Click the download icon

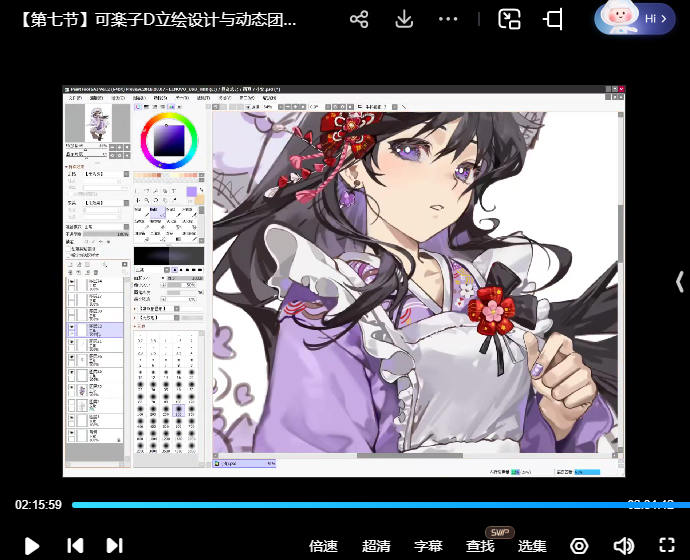tap(404, 19)
